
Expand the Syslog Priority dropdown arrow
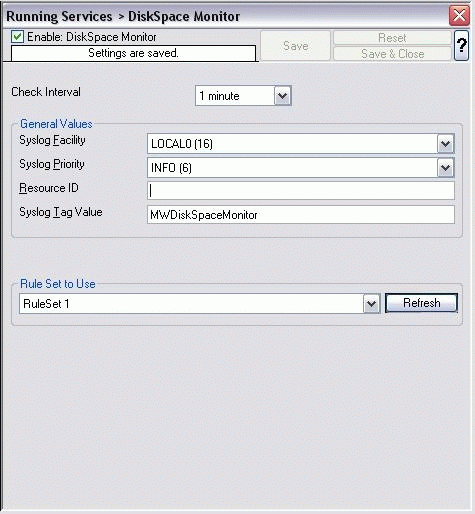coord(445,168)
